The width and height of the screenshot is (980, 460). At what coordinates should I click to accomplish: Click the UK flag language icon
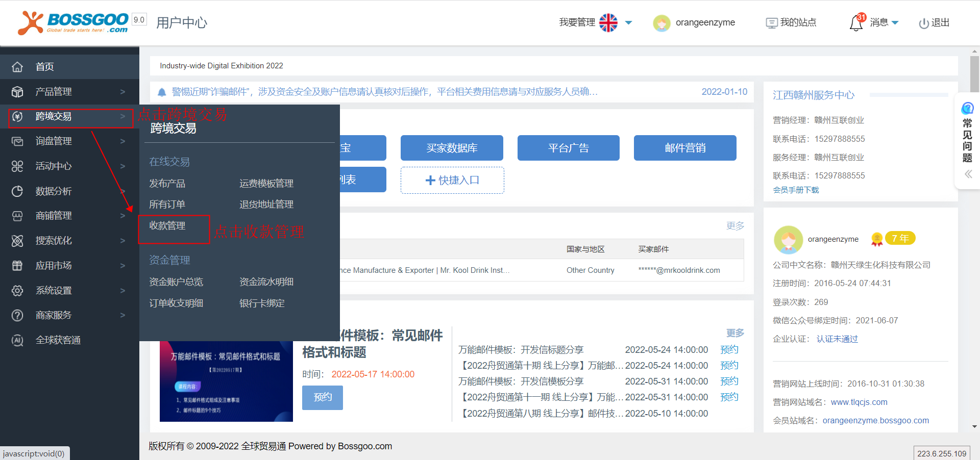point(608,22)
